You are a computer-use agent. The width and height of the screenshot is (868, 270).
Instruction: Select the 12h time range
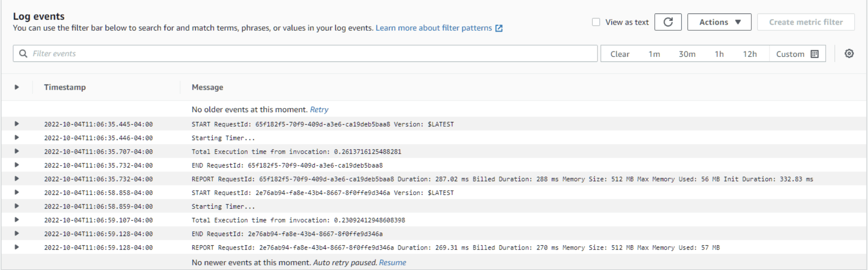750,54
